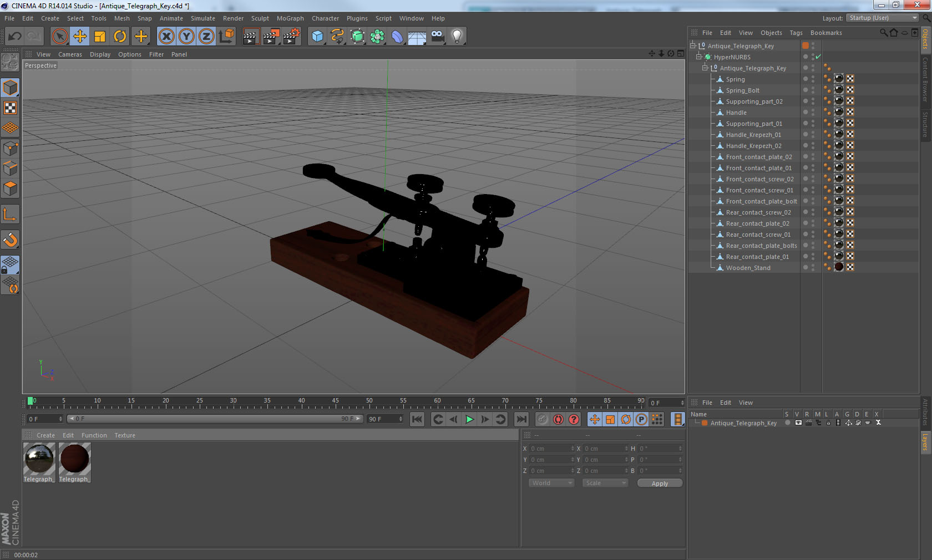Open the Sculpt menu
This screenshot has height=560, width=932.
(x=260, y=18)
